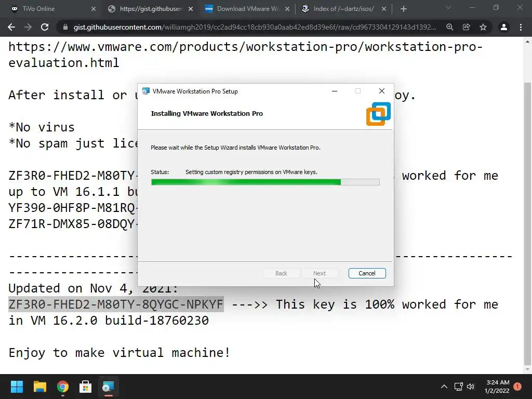The width and height of the screenshot is (532, 399).
Task: Click the VMware Workstation logo icon in dialog
Action: (x=378, y=114)
